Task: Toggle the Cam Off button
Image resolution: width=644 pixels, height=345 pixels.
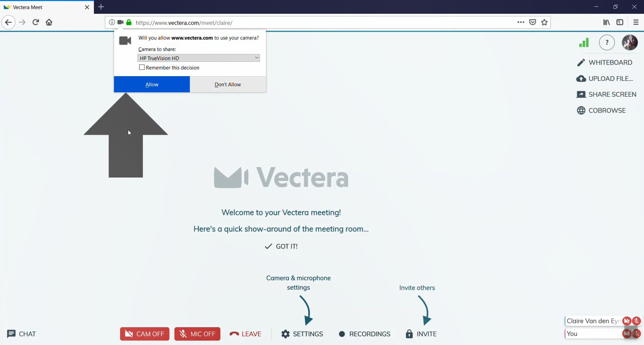Action: click(144, 334)
